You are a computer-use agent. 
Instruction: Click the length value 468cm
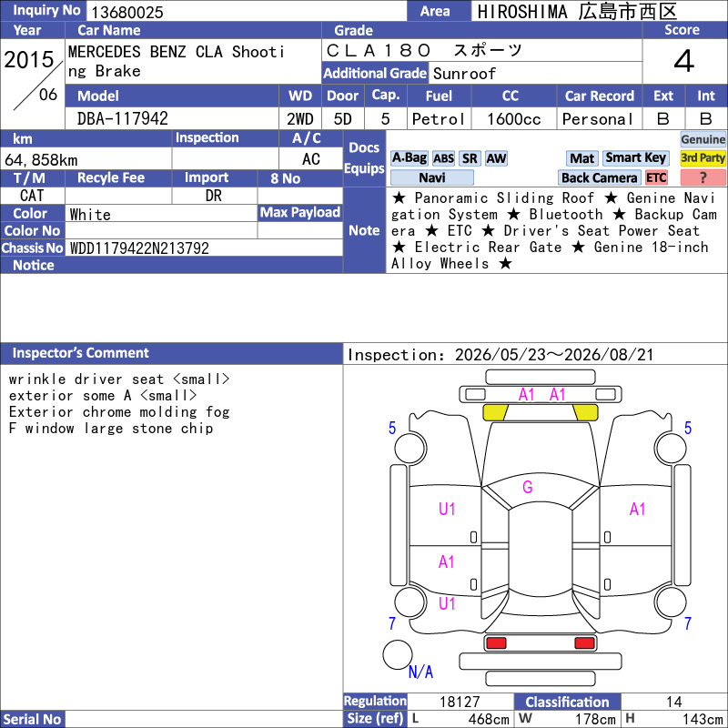click(489, 719)
